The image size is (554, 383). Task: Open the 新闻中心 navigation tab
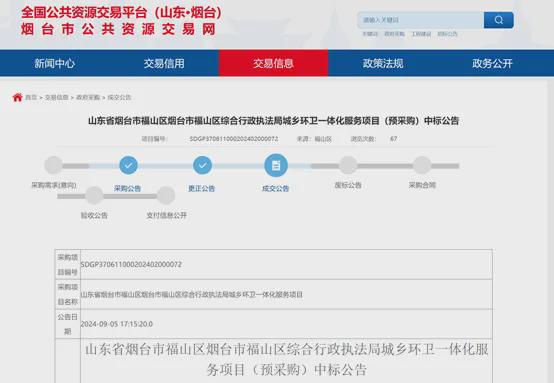(55, 64)
